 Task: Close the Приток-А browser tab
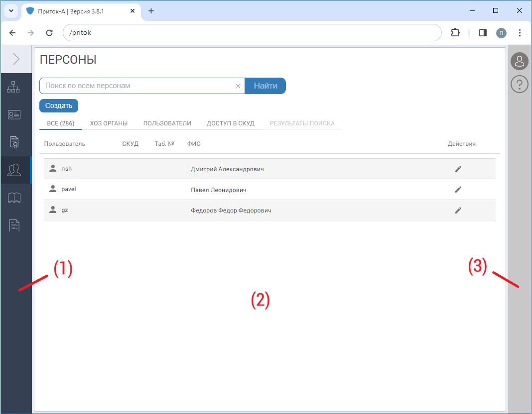(133, 11)
